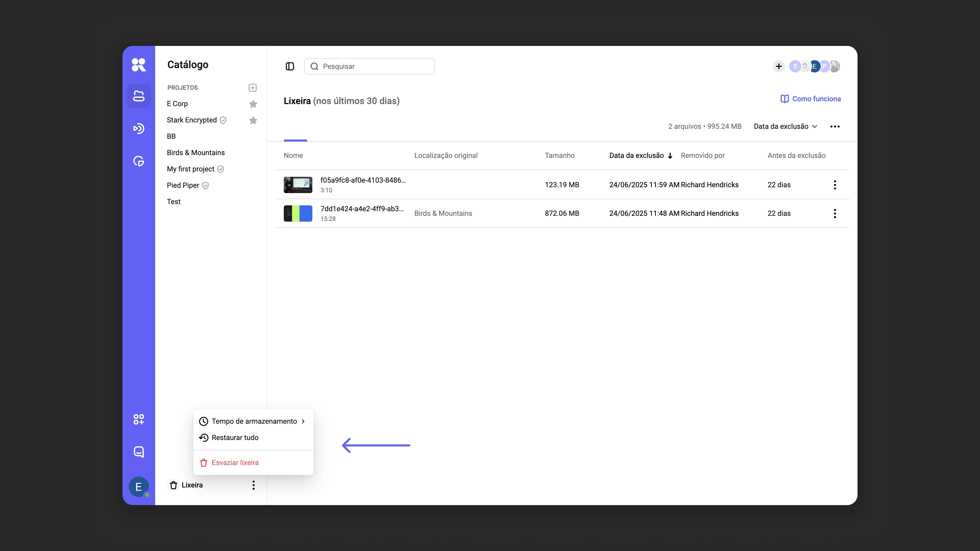Open the apps-plus integrations icon

point(139,419)
